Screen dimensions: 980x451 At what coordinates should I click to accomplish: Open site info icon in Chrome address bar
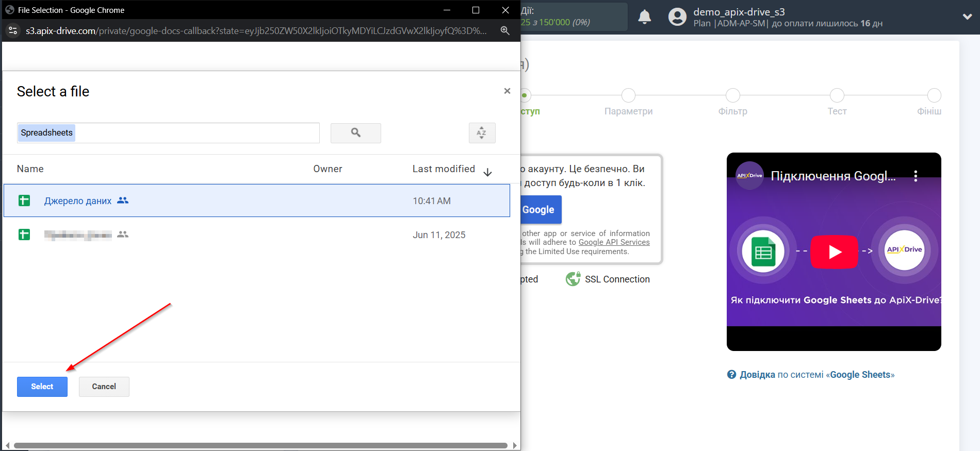(13, 31)
